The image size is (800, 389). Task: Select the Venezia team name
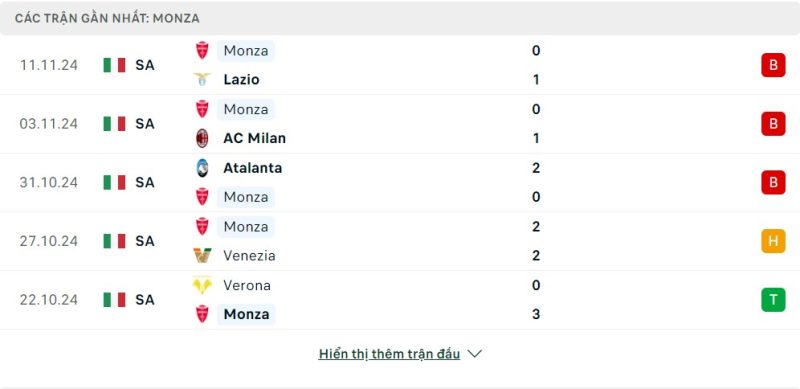coord(249,255)
